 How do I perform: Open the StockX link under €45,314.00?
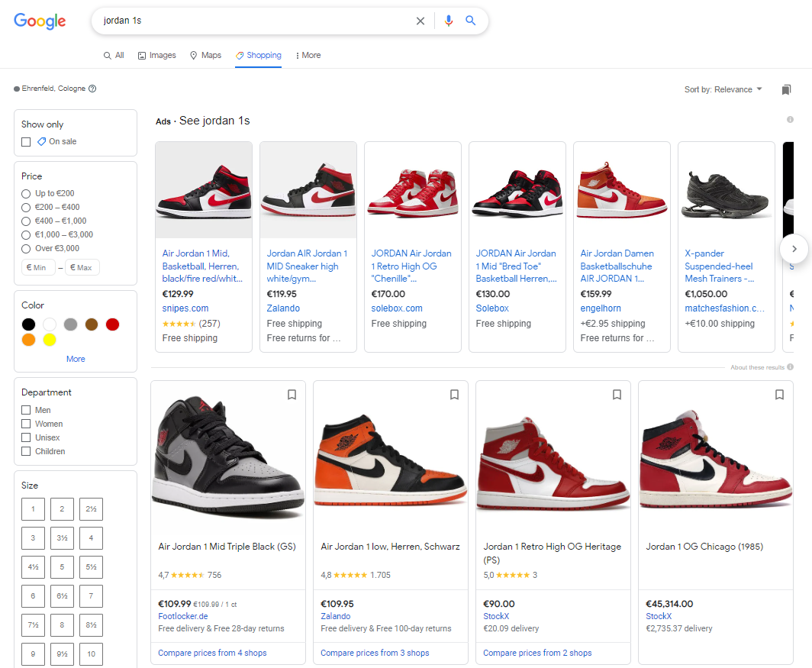[x=659, y=616]
